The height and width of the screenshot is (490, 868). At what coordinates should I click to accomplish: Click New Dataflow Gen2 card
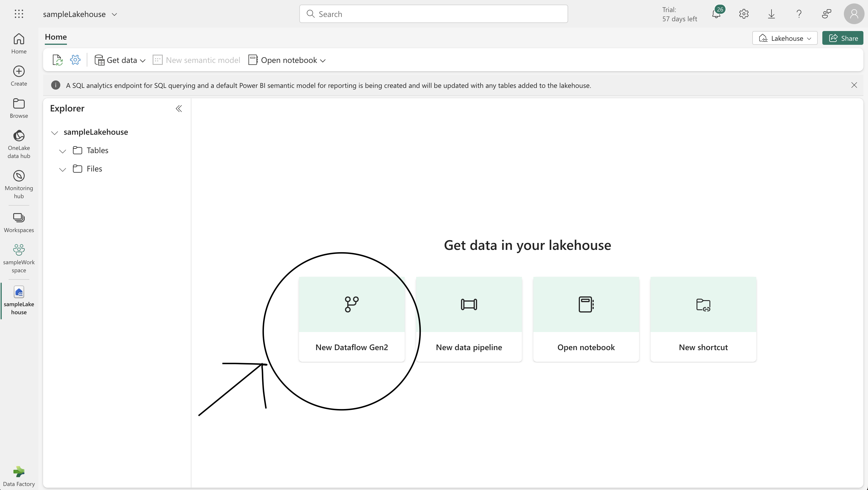point(352,319)
